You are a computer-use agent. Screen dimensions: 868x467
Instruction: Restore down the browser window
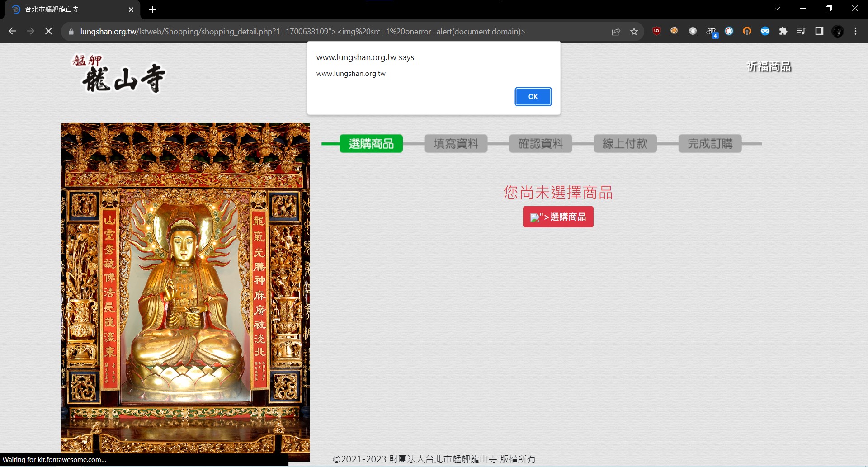click(829, 9)
